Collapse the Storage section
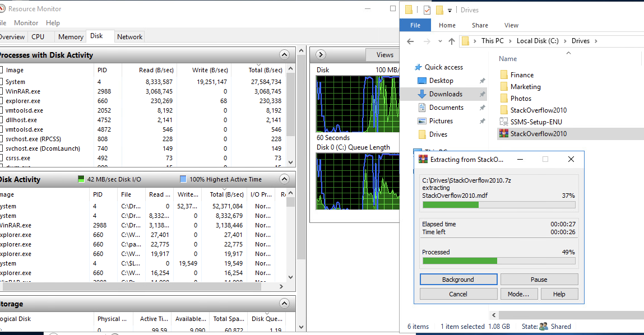The height and width of the screenshot is (335, 644). coord(284,304)
